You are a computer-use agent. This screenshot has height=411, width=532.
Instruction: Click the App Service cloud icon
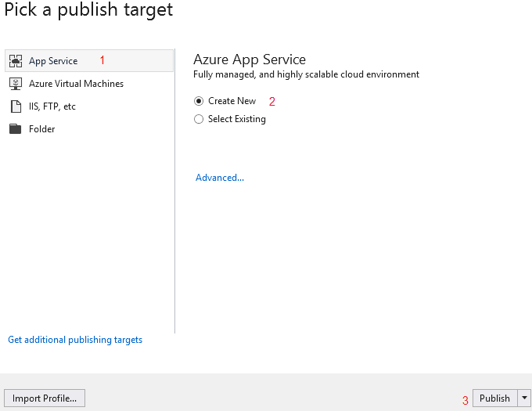16,61
